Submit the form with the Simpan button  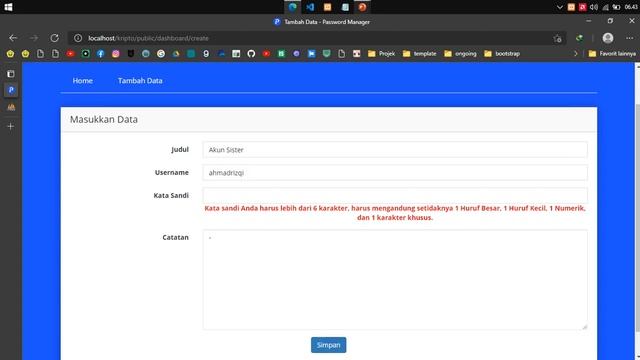point(329,345)
